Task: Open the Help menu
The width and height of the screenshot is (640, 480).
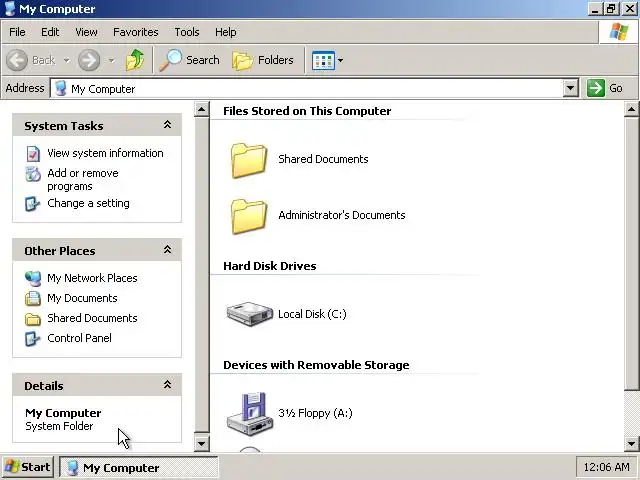Action: (226, 32)
